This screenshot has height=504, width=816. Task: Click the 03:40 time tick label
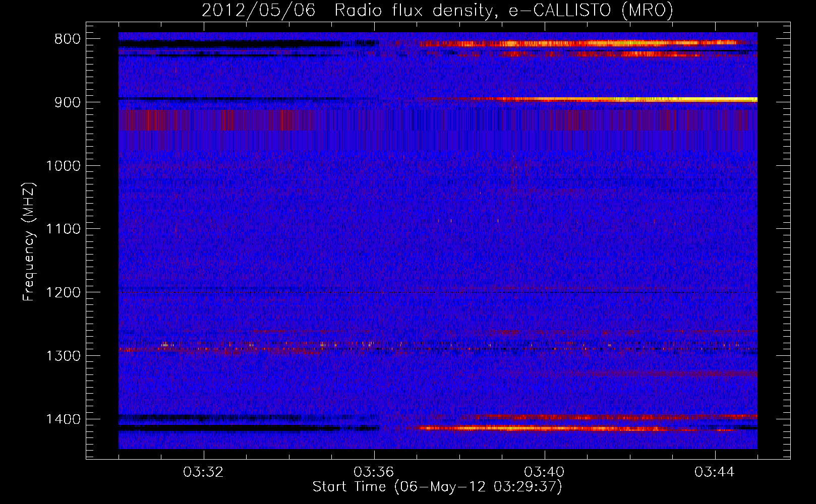[x=544, y=472]
